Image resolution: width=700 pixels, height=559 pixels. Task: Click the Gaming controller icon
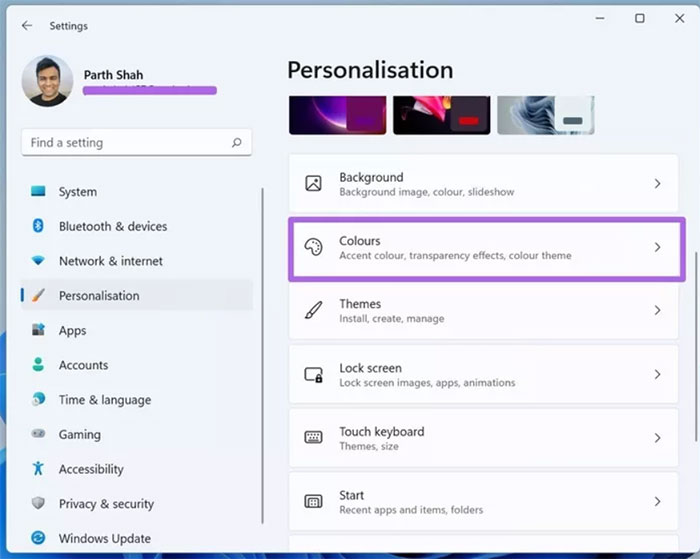pos(38,434)
